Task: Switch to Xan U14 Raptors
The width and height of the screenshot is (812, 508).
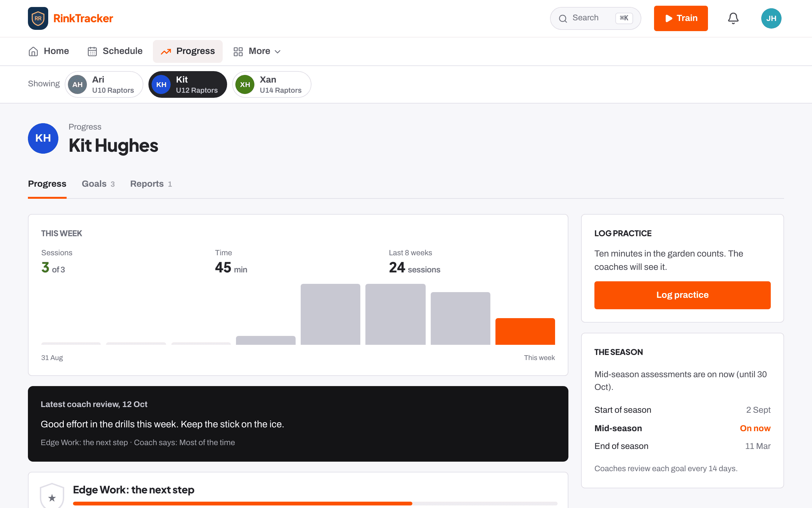Action: coord(272,84)
